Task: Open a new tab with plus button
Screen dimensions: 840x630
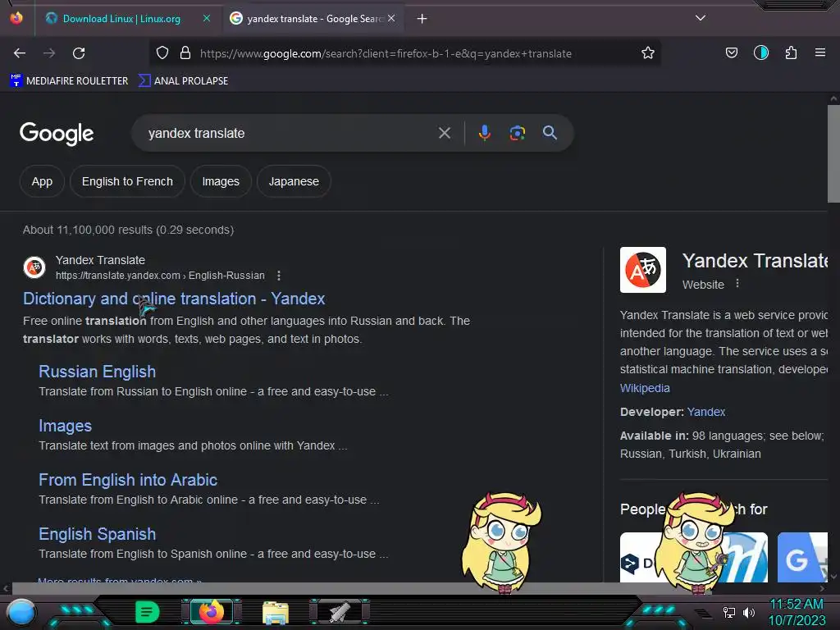Action: [x=422, y=19]
